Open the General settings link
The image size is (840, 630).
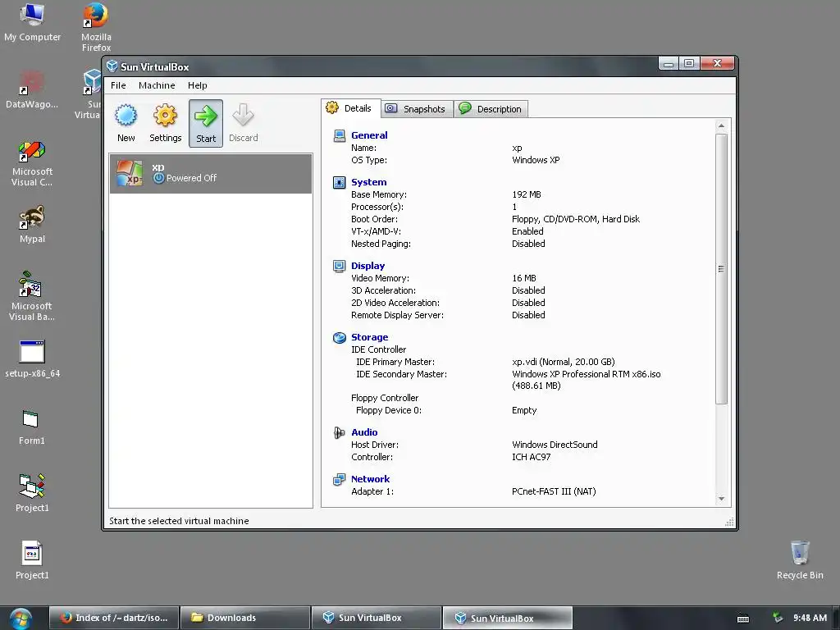tap(369, 135)
